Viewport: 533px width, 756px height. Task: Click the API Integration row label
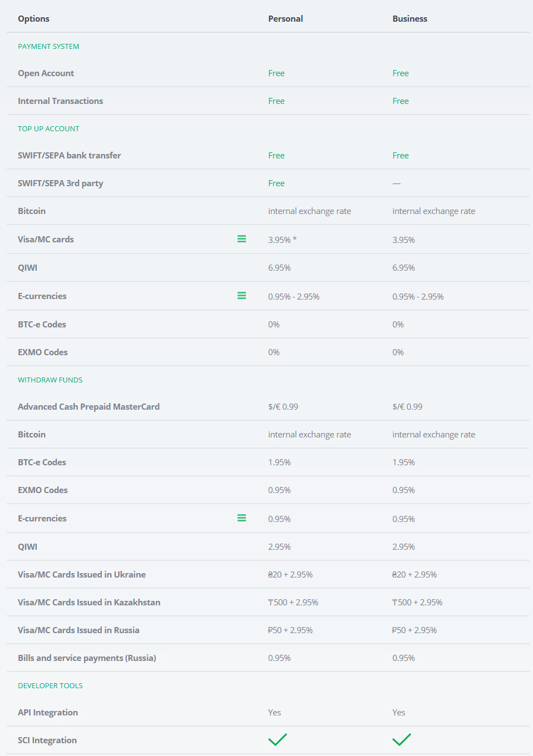tap(48, 713)
